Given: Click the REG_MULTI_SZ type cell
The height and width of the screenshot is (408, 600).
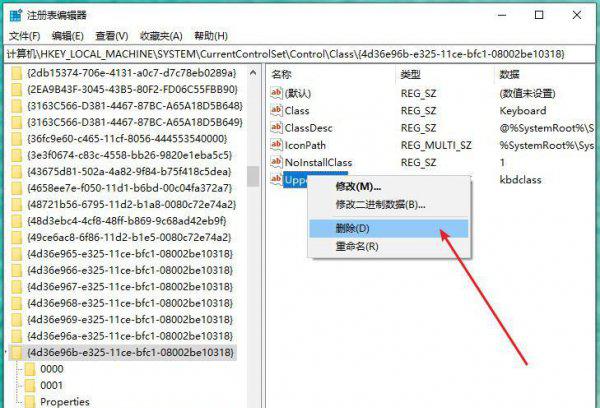Looking at the screenshot, I should pos(436,145).
